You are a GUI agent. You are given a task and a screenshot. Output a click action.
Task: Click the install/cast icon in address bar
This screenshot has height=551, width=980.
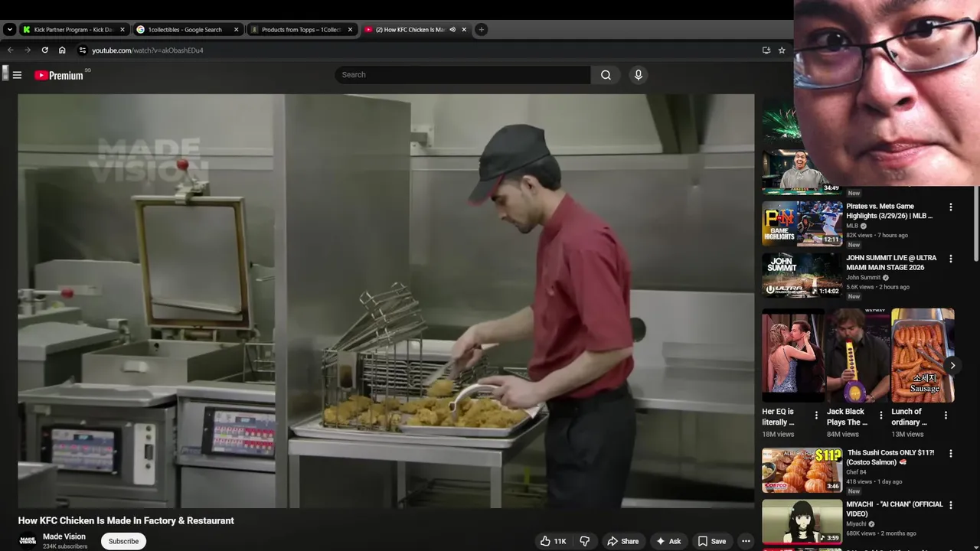pyautogui.click(x=766, y=51)
